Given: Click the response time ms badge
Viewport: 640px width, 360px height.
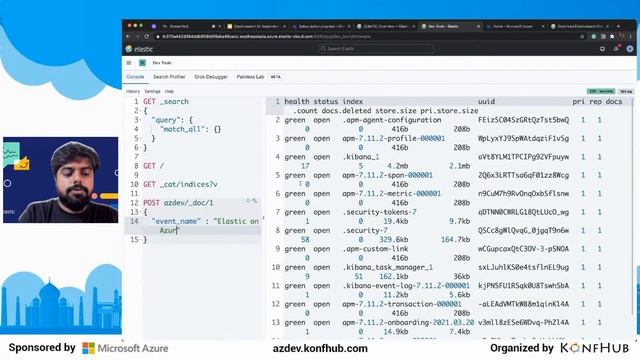Looking at the screenshot, I should click(x=626, y=91).
